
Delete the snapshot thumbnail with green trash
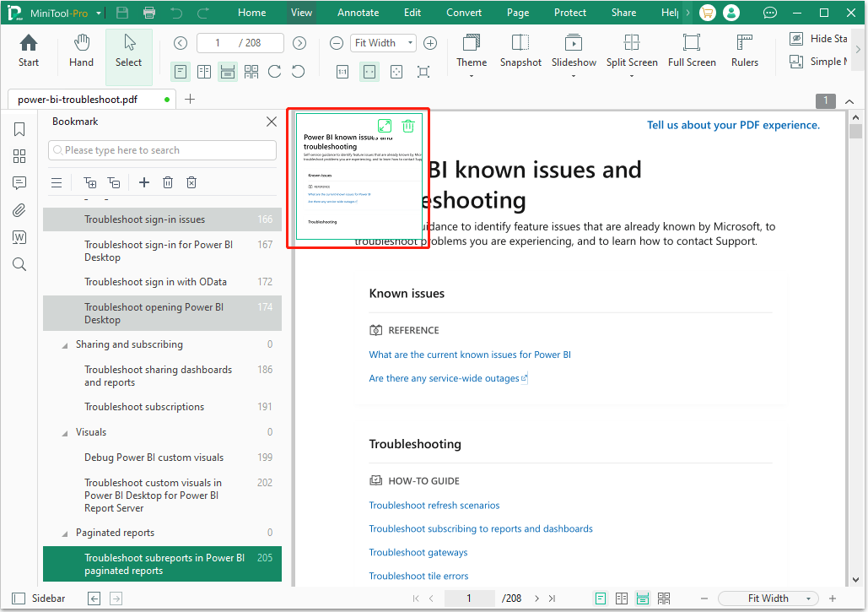[408, 126]
